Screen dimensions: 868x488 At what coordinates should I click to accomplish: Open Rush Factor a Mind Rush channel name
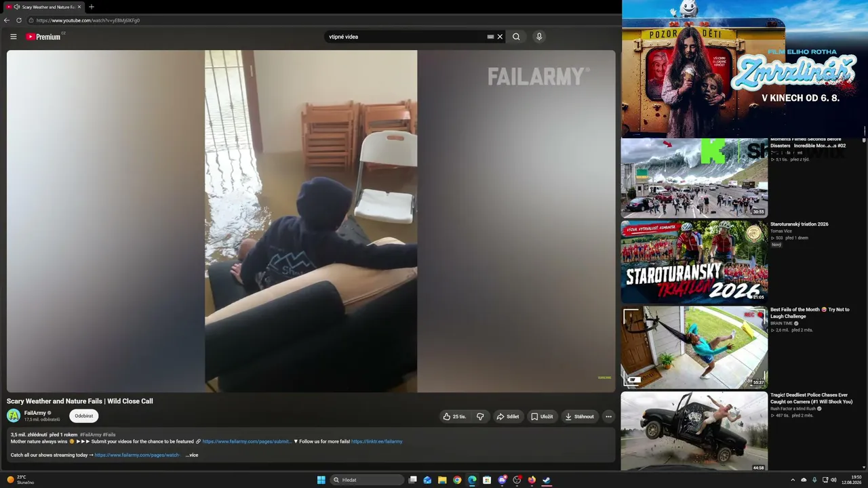click(x=793, y=409)
